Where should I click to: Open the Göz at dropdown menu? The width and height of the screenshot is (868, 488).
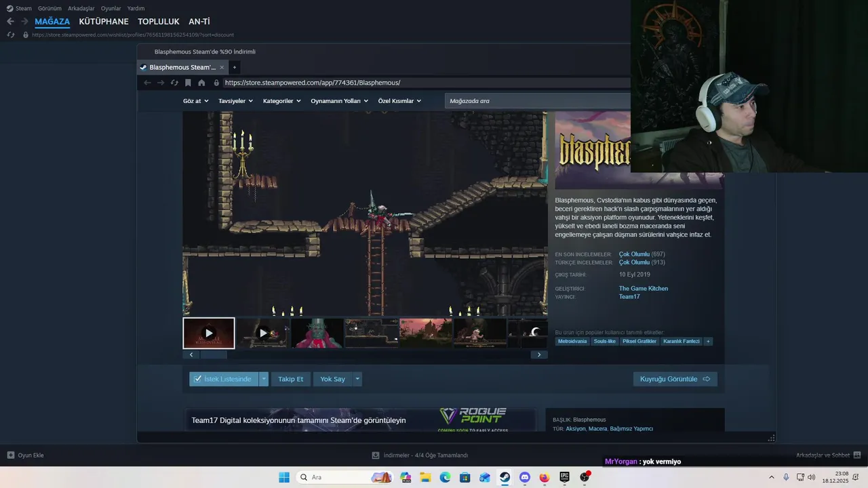click(x=196, y=101)
